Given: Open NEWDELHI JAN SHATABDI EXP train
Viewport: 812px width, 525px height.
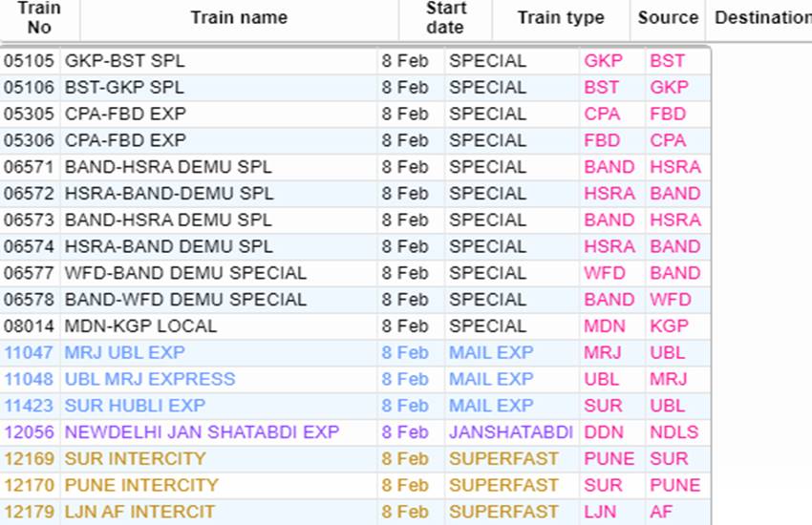Looking at the screenshot, I should click(202, 432).
